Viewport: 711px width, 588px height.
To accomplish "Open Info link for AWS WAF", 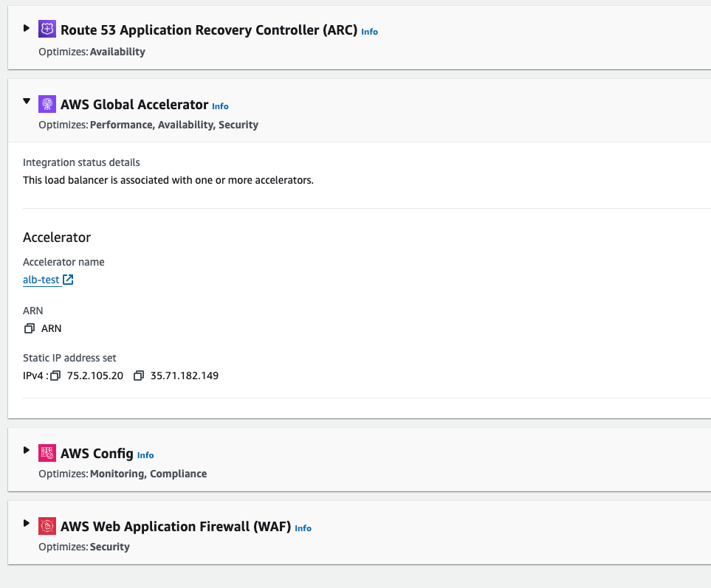I will [x=303, y=528].
